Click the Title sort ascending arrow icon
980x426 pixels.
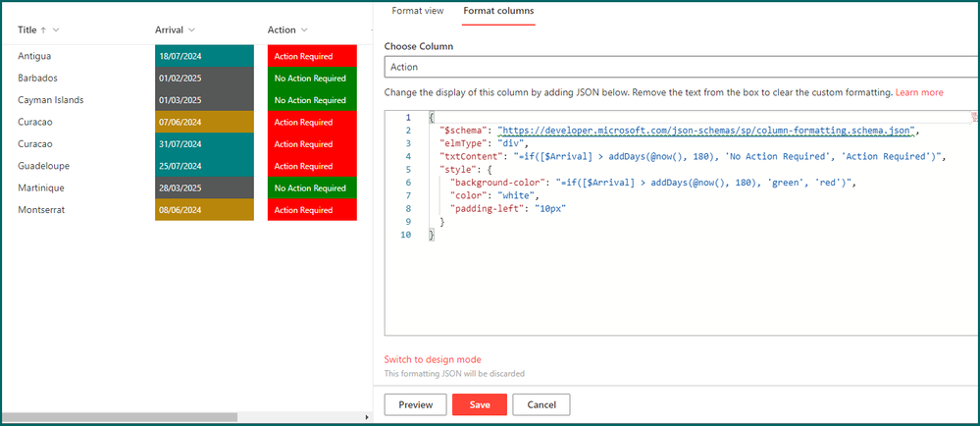[44, 30]
